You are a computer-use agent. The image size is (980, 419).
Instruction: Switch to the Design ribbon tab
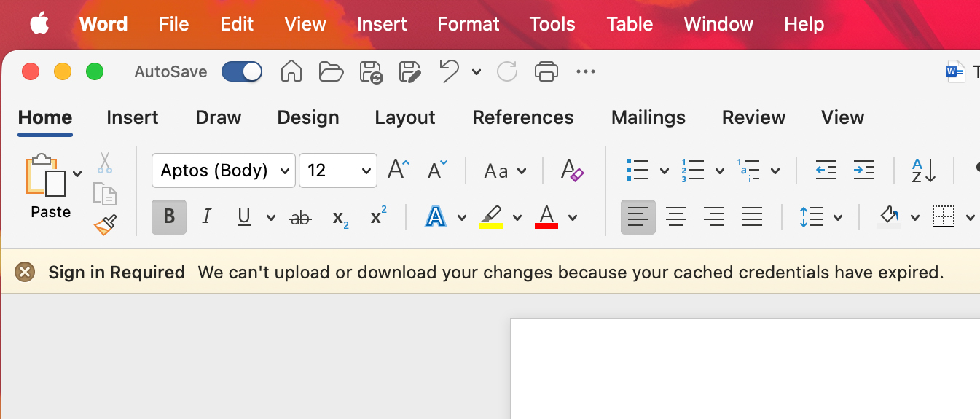[308, 117]
